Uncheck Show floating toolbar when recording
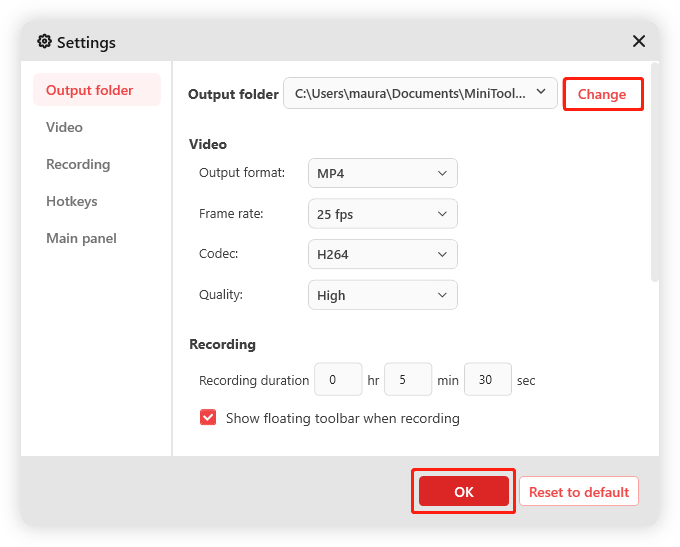The width and height of the screenshot is (680, 547). (x=208, y=418)
